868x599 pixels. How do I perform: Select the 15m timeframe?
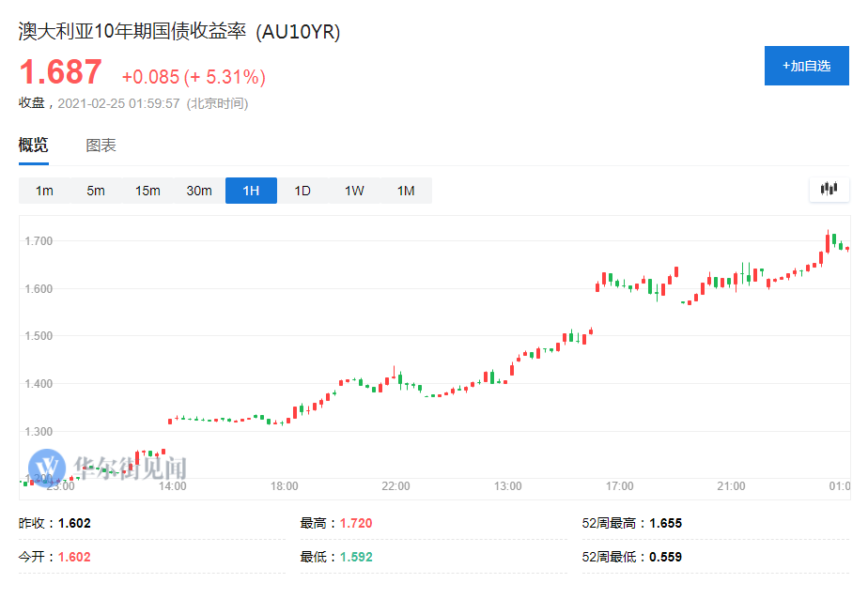(147, 191)
